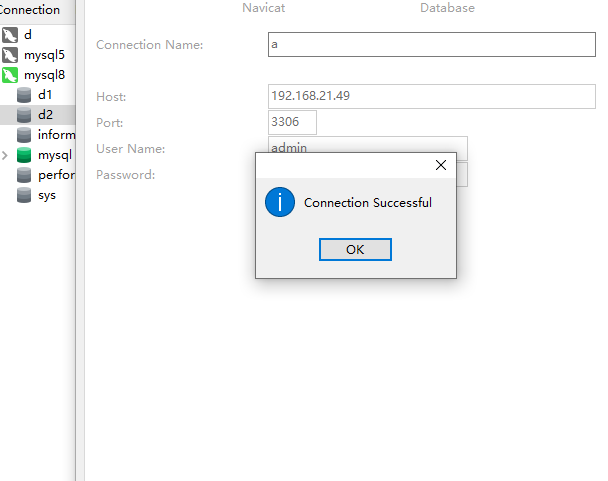The width and height of the screenshot is (608, 481).
Task: Click the Host label
Action: [111, 97]
